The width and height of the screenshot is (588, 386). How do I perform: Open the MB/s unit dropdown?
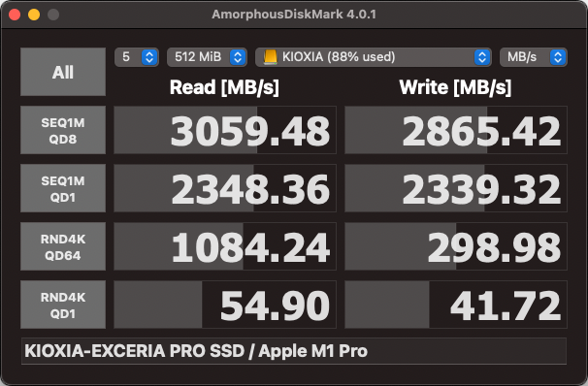pos(534,57)
